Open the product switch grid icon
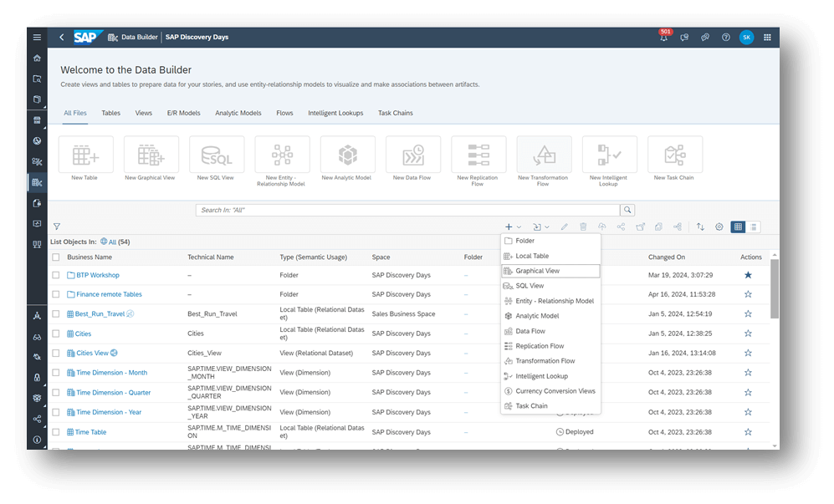This screenshot has width=834, height=504. click(x=767, y=38)
